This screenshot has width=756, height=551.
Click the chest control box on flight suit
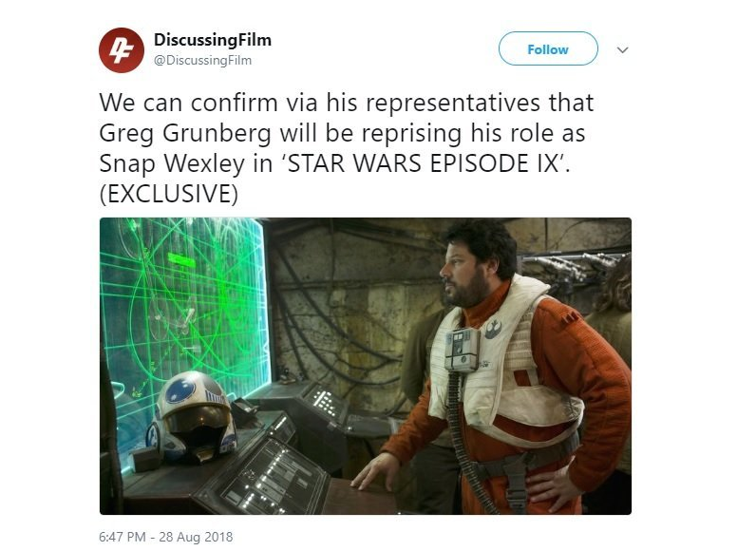click(462, 350)
